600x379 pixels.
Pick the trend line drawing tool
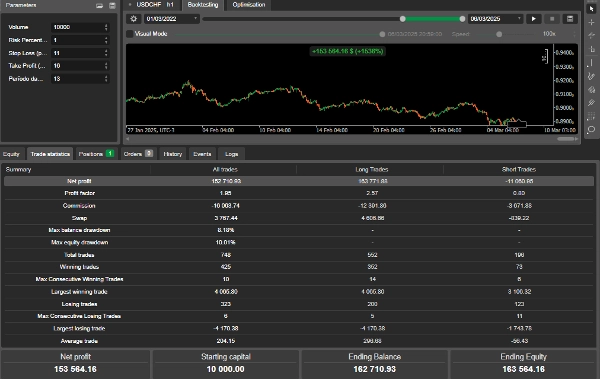pos(591,36)
